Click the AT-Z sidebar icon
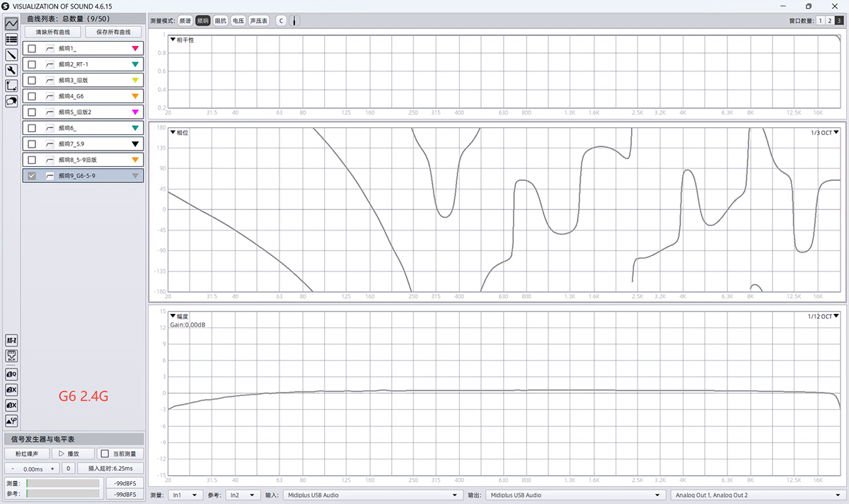 point(11,341)
